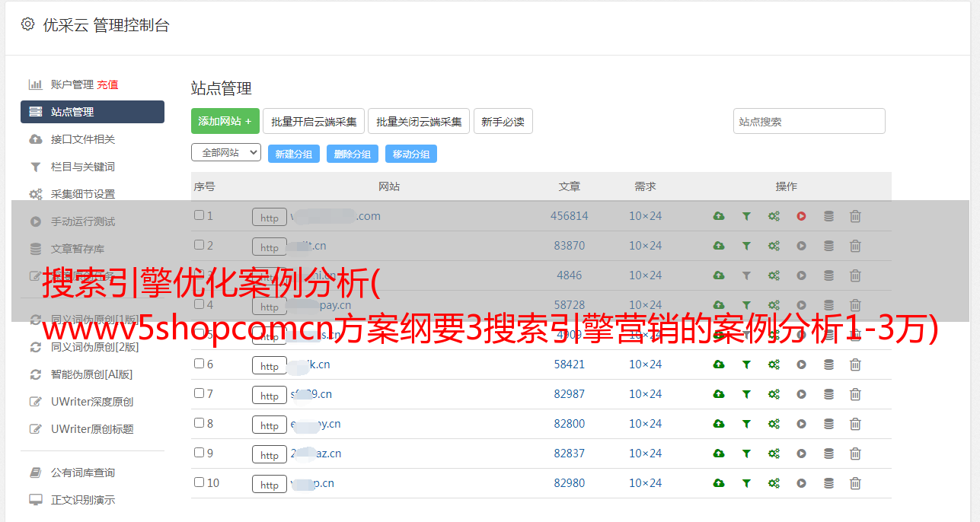
Task: Tick checkbox for site row 8
Action: (x=199, y=423)
